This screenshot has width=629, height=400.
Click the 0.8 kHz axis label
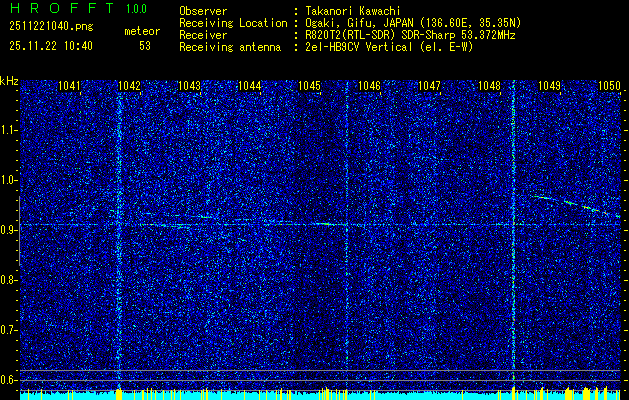click(8, 280)
